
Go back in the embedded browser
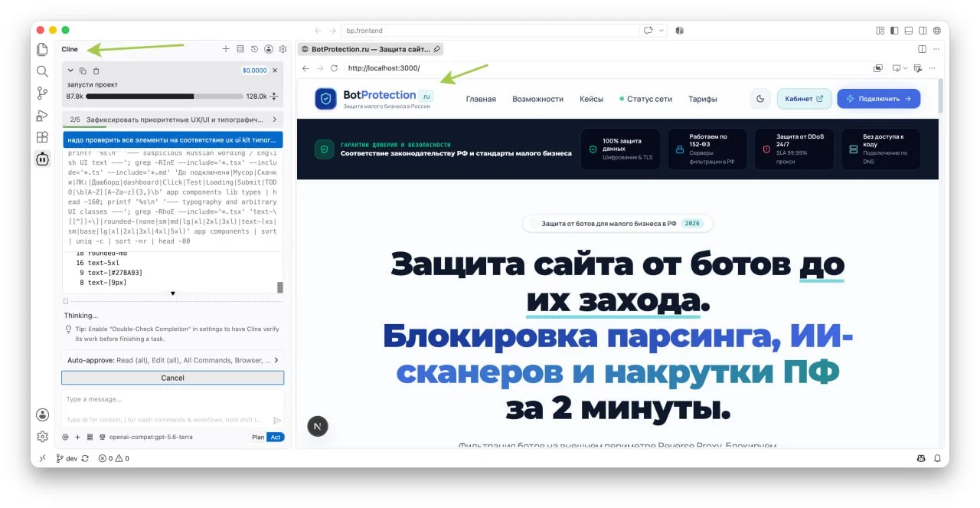tap(305, 68)
